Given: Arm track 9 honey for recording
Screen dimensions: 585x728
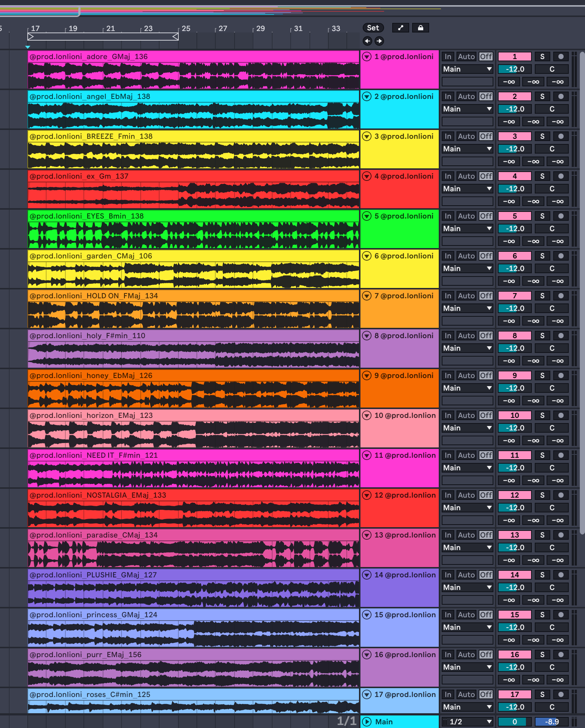Looking at the screenshot, I should (x=561, y=375).
